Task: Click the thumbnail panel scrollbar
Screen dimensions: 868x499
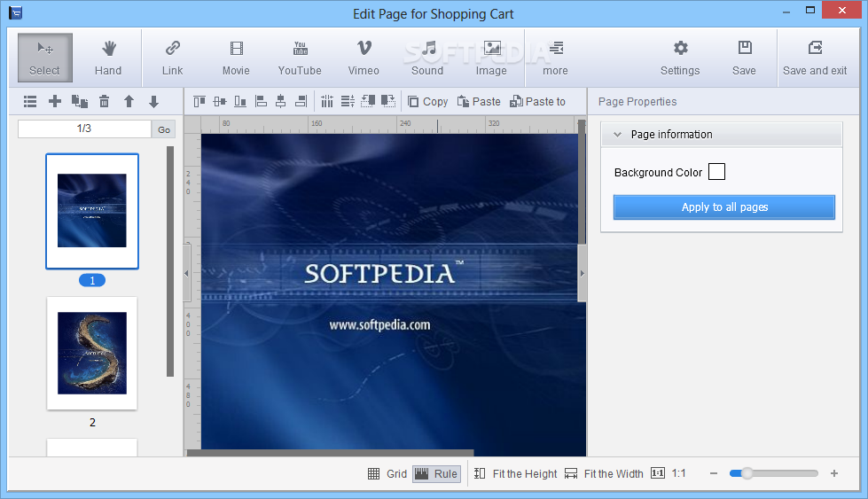Action: pyautogui.click(x=170, y=261)
